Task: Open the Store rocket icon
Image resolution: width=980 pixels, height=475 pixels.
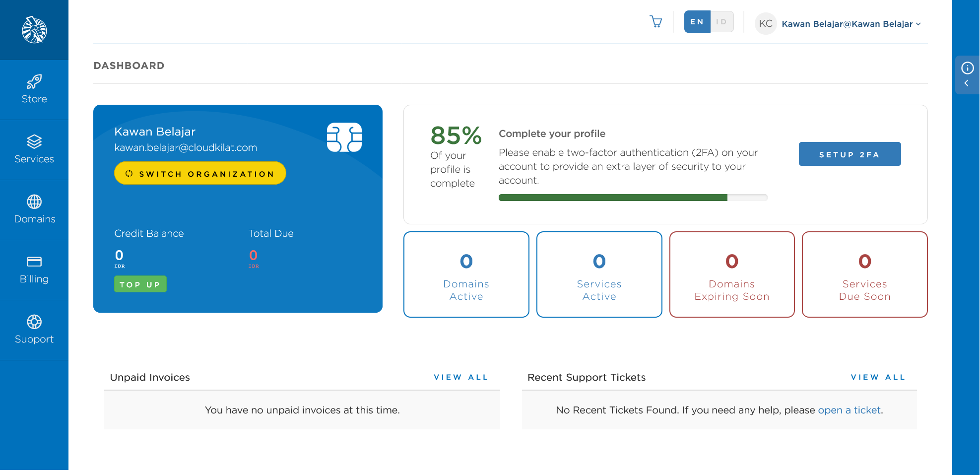Action: (x=34, y=82)
